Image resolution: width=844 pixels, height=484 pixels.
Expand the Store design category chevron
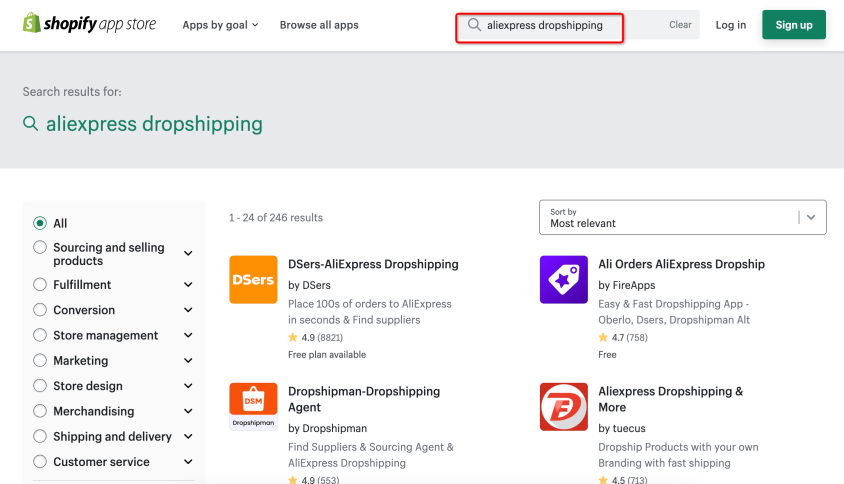pyautogui.click(x=188, y=386)
